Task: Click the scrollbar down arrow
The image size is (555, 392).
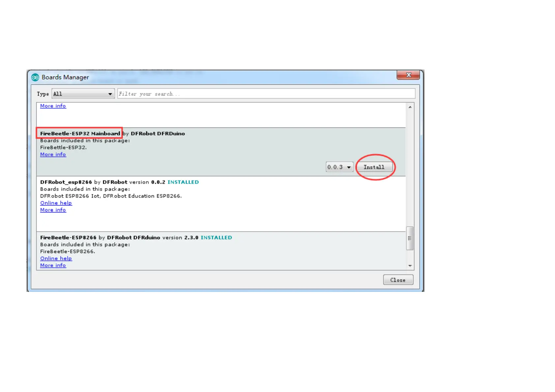Action: tap(410, 266)
